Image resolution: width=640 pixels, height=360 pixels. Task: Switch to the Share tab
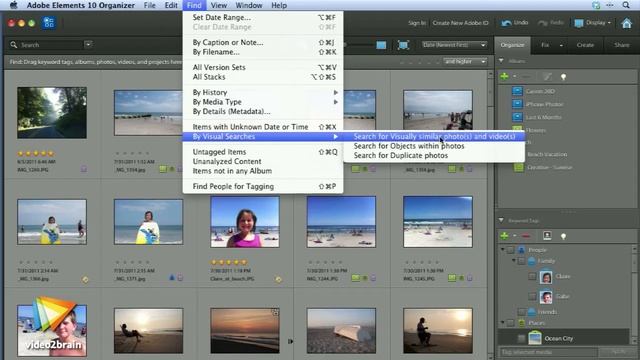point(622,45)
